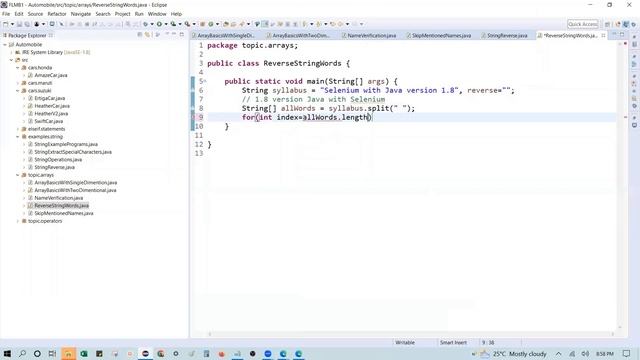
Task: Select StringOperations.java in Package Explorer
Action: [x=58, y=160]
